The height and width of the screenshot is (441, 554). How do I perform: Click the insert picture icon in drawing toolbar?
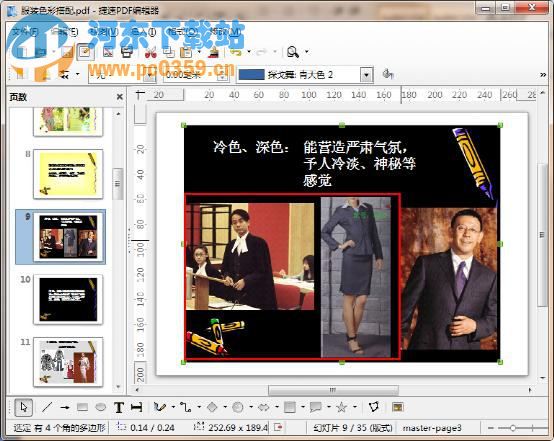point(397,407)
